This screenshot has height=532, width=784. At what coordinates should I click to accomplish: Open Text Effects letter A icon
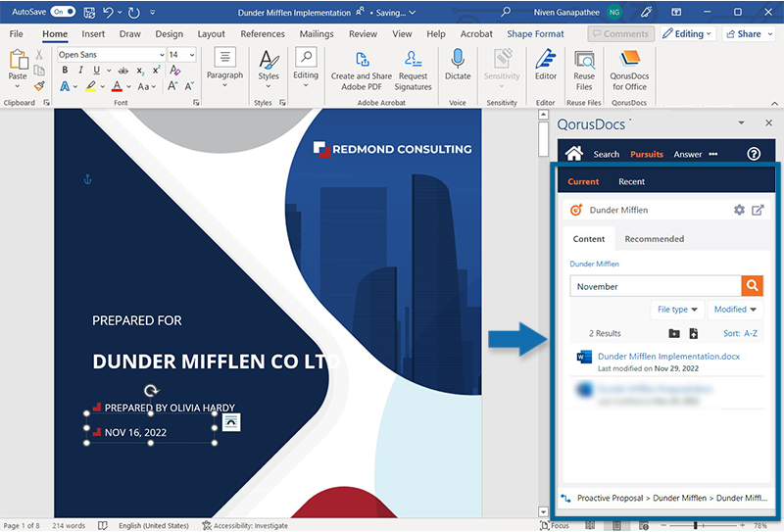tap(65, 86)
